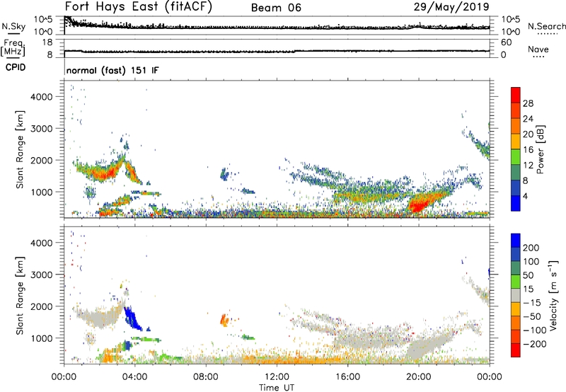Click the "Time UT" axis title
Viewport: 566px width, 392px height.
coord(277,388)
